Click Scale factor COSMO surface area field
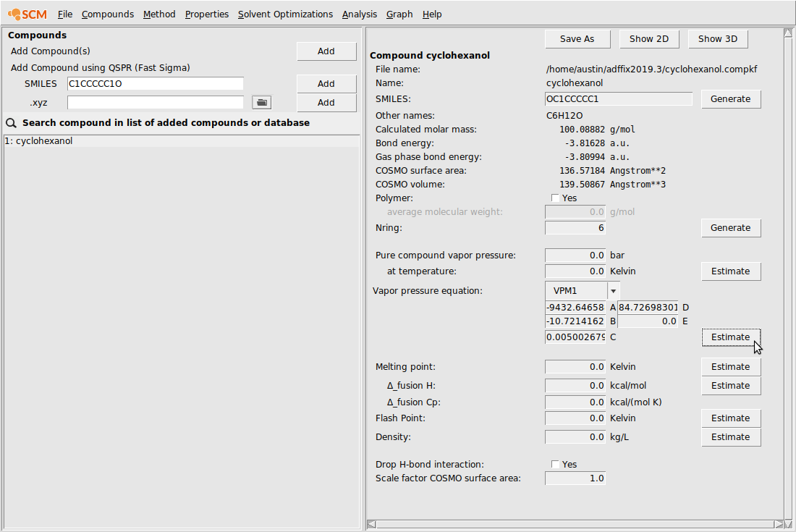The image size is (796, 532). pyautogui.click(x=575, y=478)
